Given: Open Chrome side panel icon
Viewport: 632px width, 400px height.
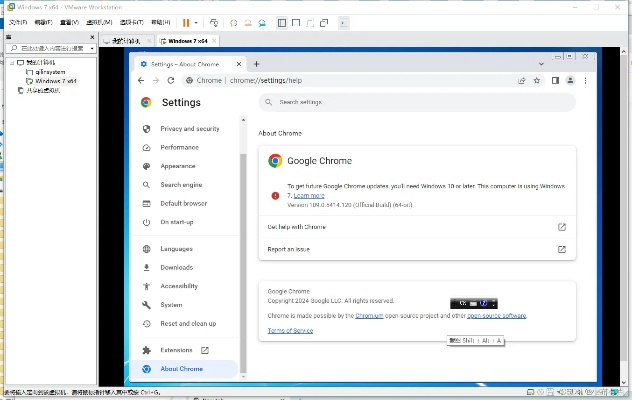Looking at the screenshot, I should click(x=554, y=80).
